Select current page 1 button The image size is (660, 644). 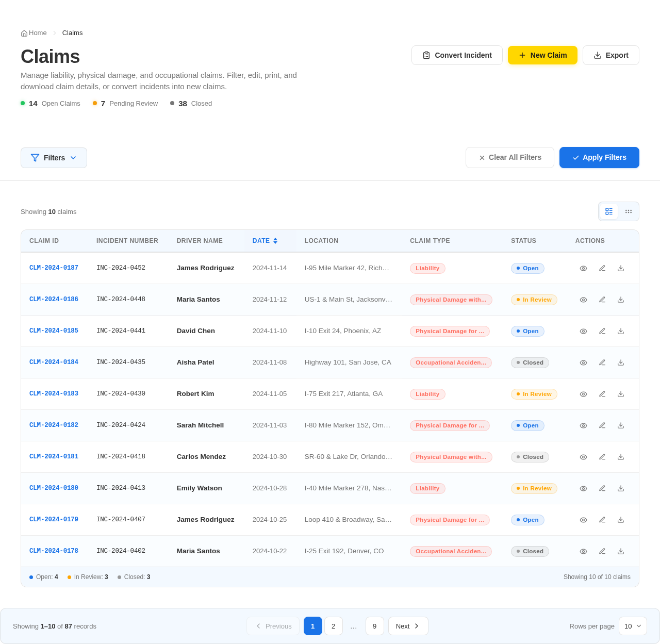[313, 626]
